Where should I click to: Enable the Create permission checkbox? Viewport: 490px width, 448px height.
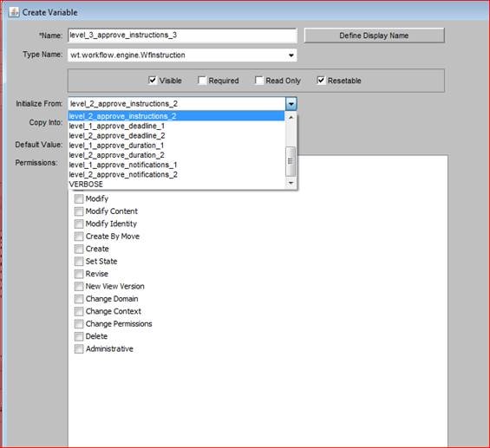click(x=79, y=249)
